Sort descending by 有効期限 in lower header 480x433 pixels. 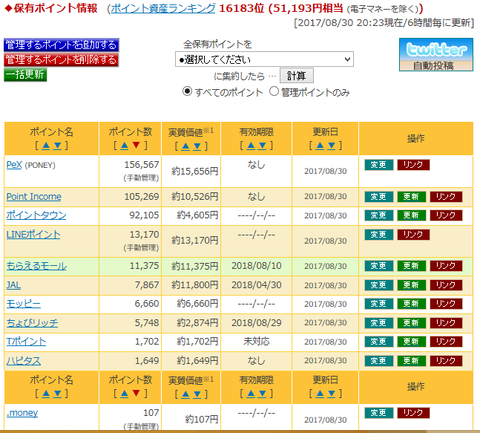point(262,394)
